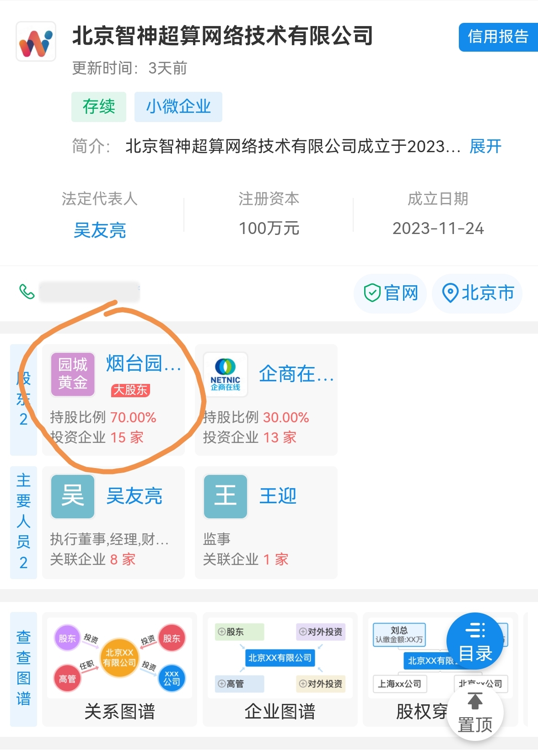538x756 pixels.
Task: Open the 信用报告 credit report
Action: click(498, 37)
